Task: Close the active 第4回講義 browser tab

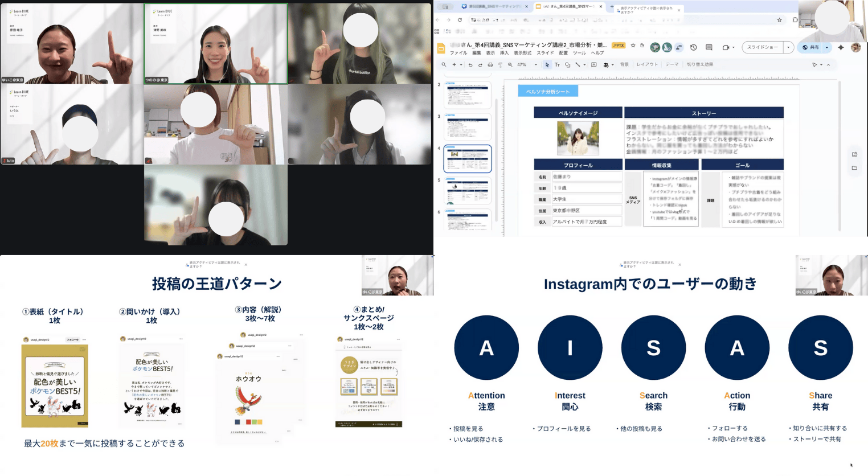Action: coord(600,7)
